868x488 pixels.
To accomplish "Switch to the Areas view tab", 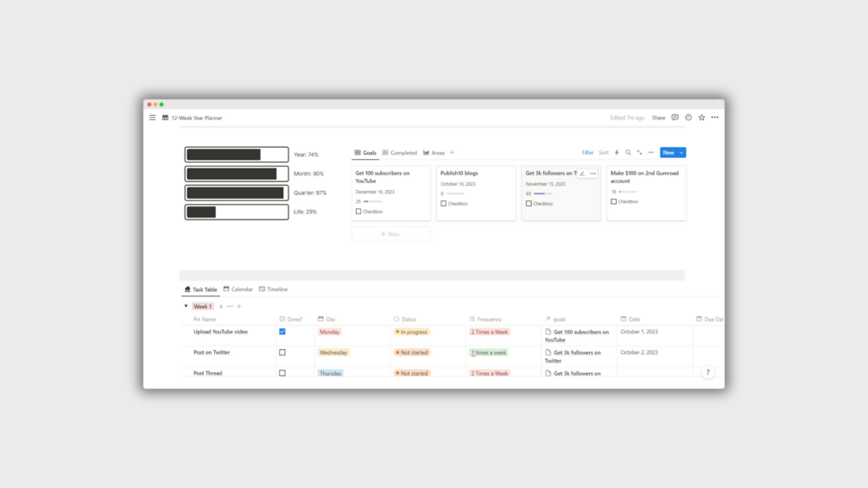I will click(434, 153).
